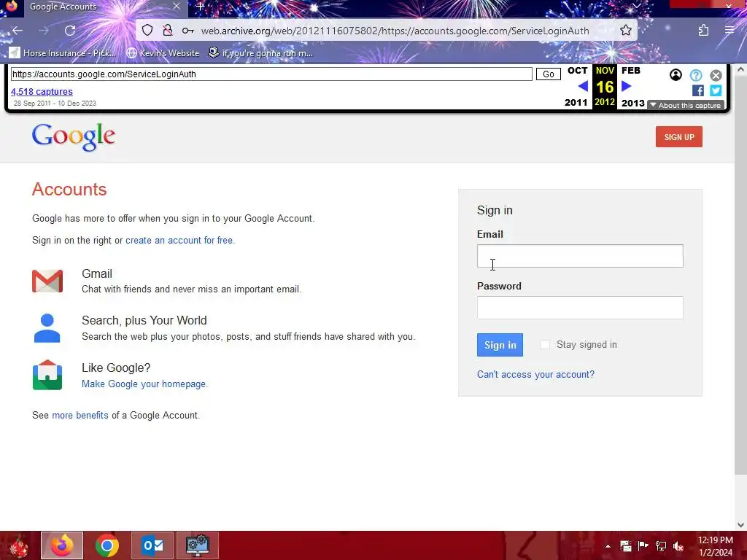Click the blue person search icon
747x560 pixels.
[47, 328]
